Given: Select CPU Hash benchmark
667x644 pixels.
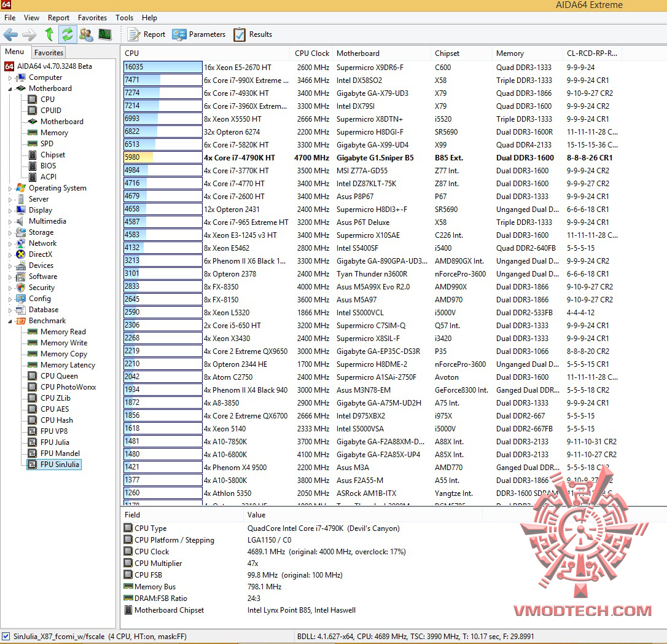Looking at the screenshot, I should (x=57, y=420).
